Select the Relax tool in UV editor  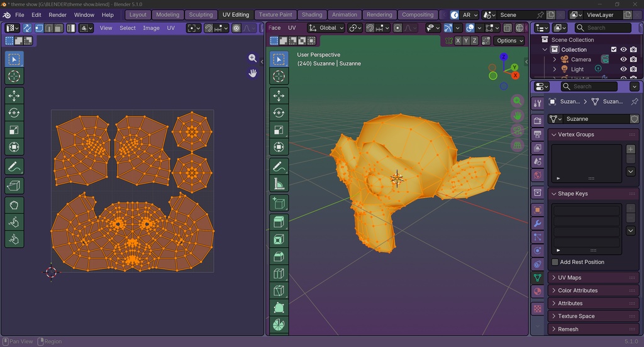tap(14, 222)
